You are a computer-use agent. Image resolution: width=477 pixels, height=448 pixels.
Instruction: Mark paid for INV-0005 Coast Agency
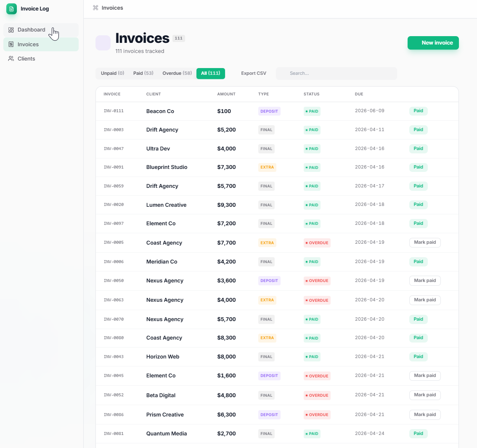(x=425, y=242)
